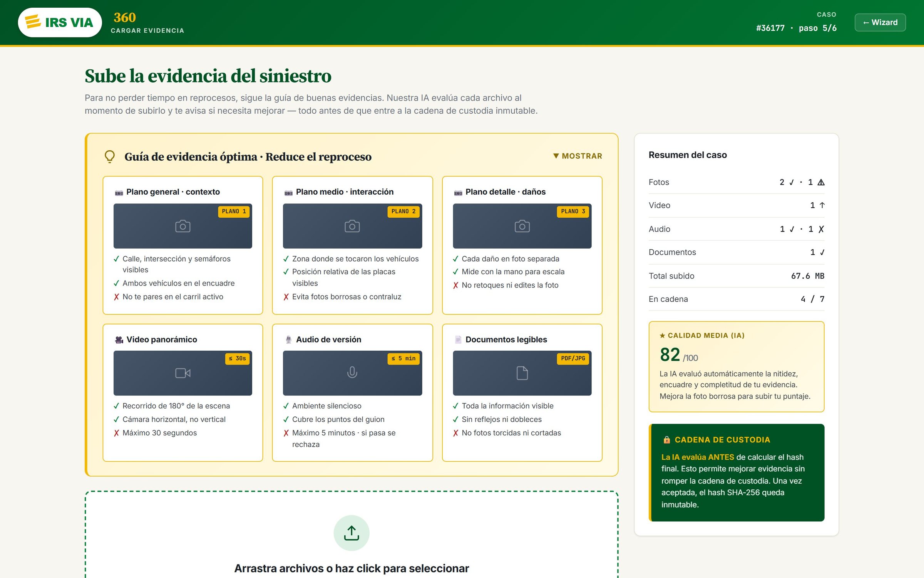Click the 82 quality score
This screenshot has width=924, height=578.
pyautogui.click(x=670, y=355)
